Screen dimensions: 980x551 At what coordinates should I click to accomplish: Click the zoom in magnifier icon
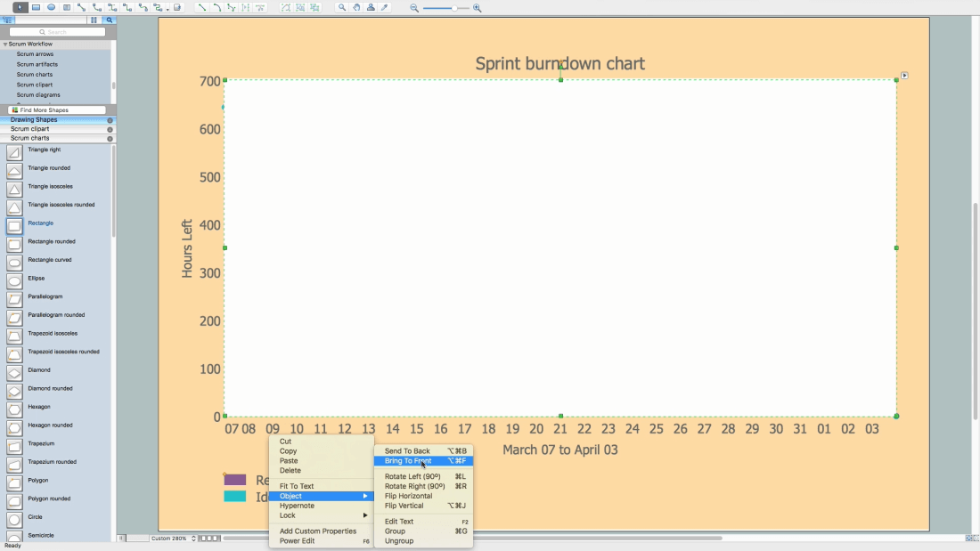pyautogui.click(x=478, y=8)
